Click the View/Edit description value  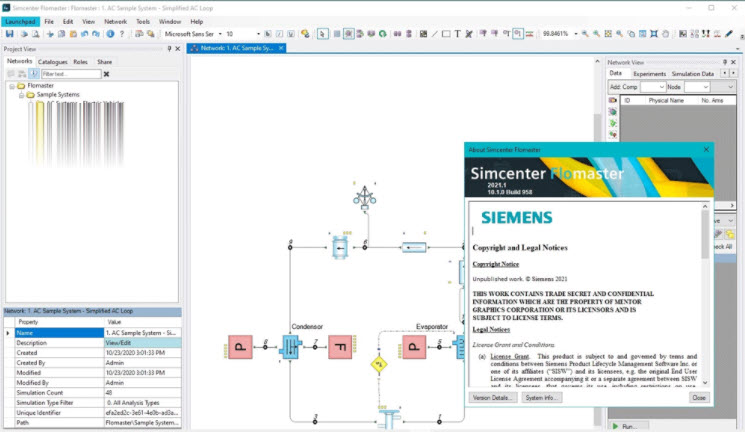pos(143,343)
